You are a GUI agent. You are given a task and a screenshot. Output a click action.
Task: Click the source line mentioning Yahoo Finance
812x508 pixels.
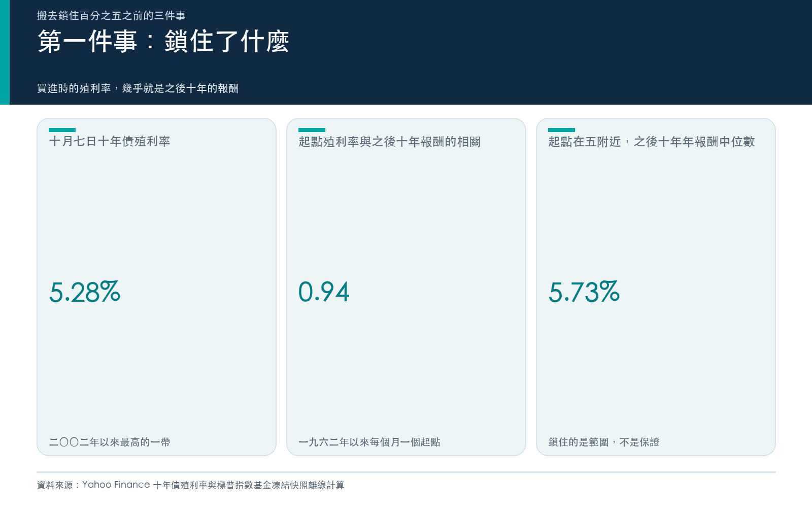tap(191, 485)
